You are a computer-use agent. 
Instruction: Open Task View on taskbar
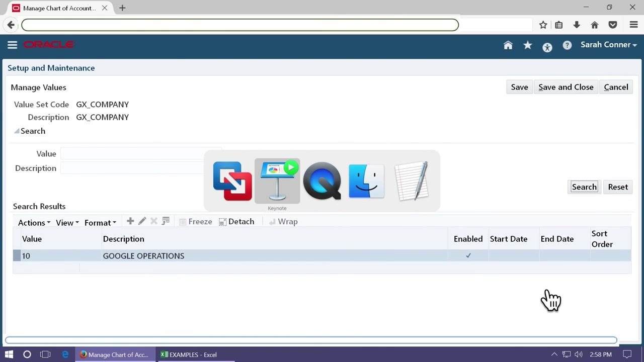coord(45,354)
